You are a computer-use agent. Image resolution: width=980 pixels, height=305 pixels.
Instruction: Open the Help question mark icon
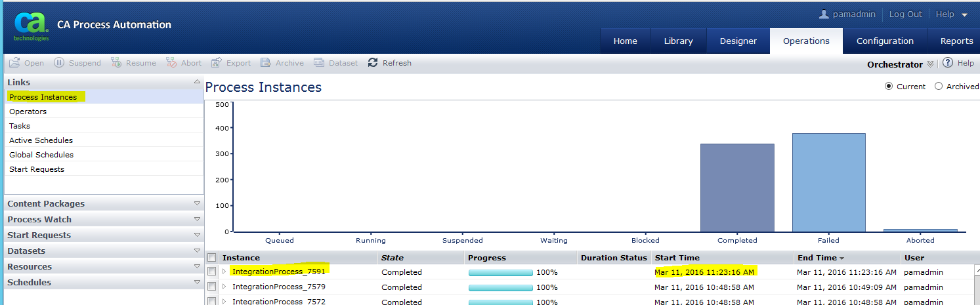(x=947, y=63)
